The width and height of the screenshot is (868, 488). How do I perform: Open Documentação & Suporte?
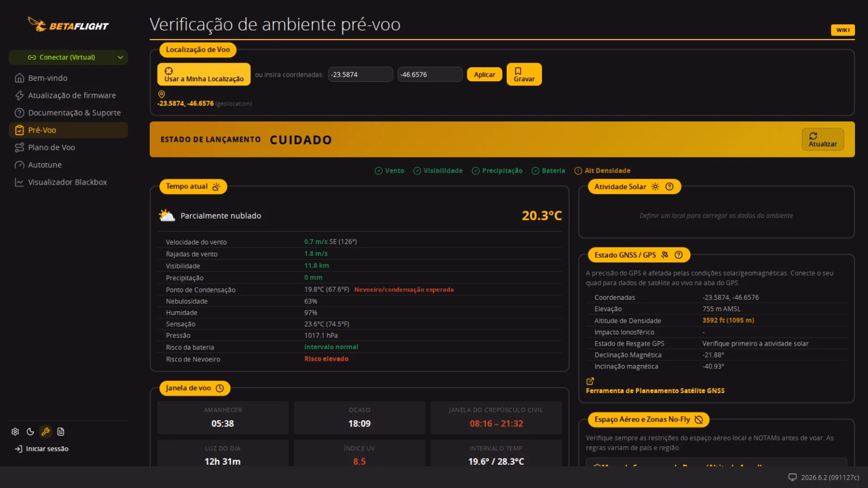[68, 113]
